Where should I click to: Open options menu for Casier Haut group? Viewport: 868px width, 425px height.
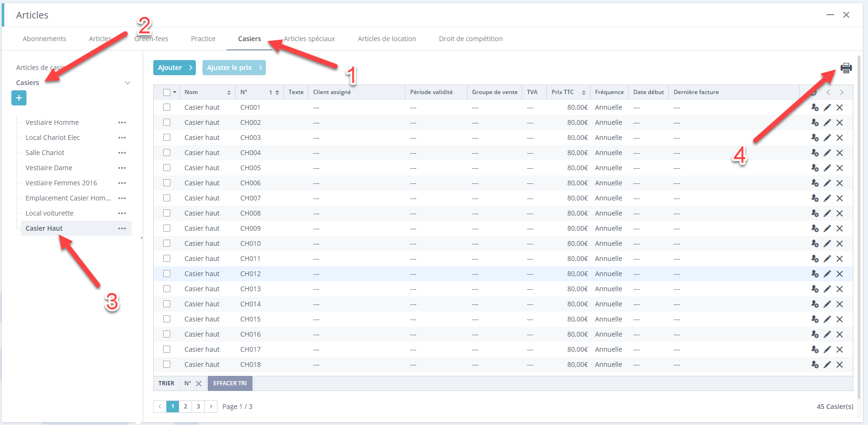(122, 228)
